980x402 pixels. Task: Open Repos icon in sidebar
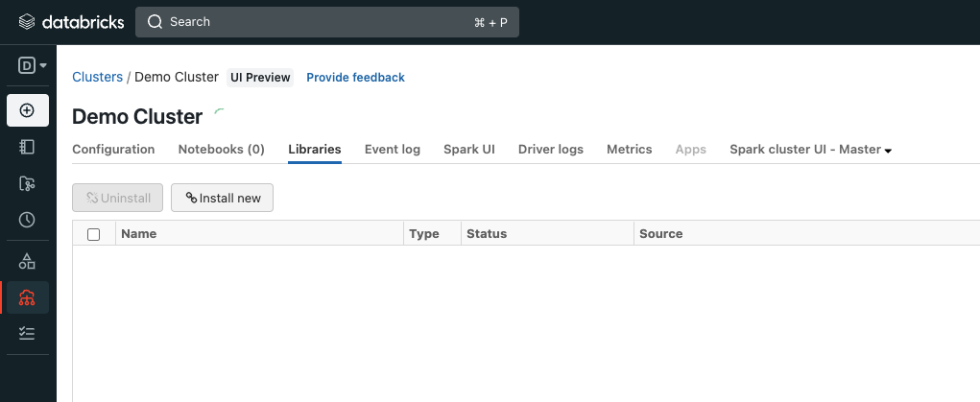(27, 183)
